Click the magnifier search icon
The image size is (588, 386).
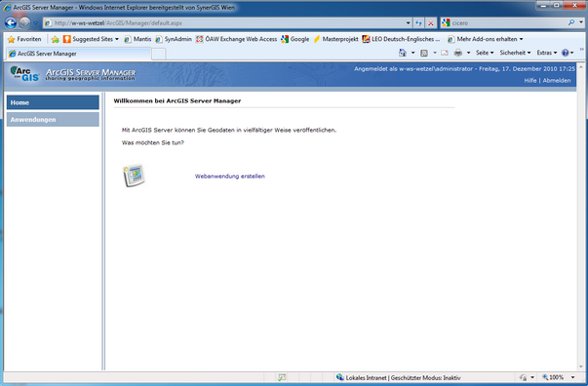(x=571, y=22)
